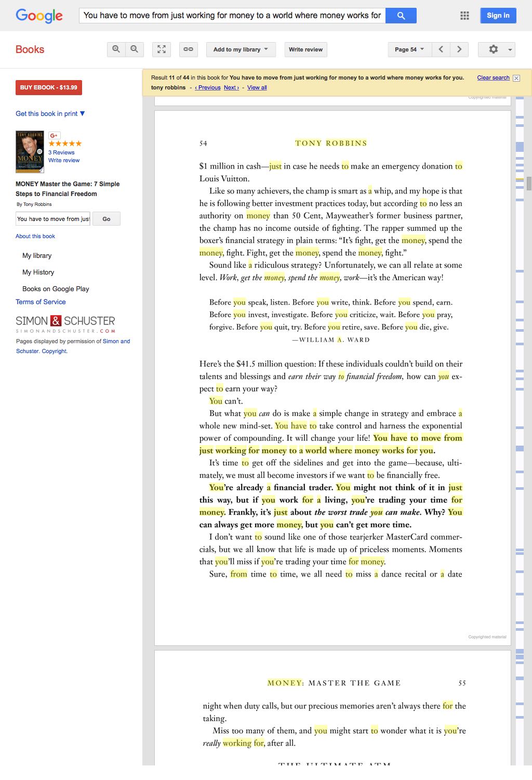
Task: Click the 'By Tony Robbins' author text
Action: pyautogui.click(x=34, y=204)
